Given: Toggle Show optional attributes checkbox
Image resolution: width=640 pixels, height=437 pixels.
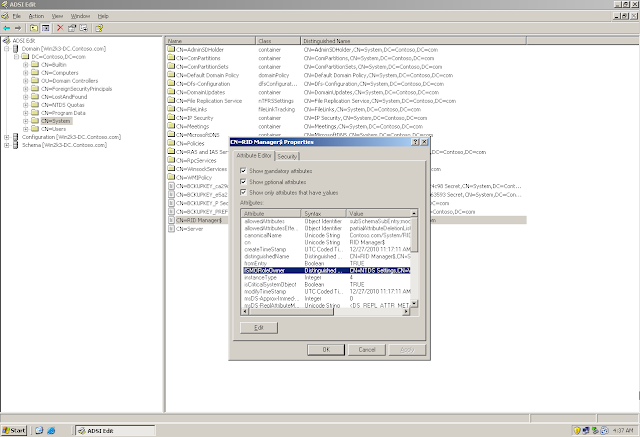Looking at the screenshot, I should click(244, 182).
